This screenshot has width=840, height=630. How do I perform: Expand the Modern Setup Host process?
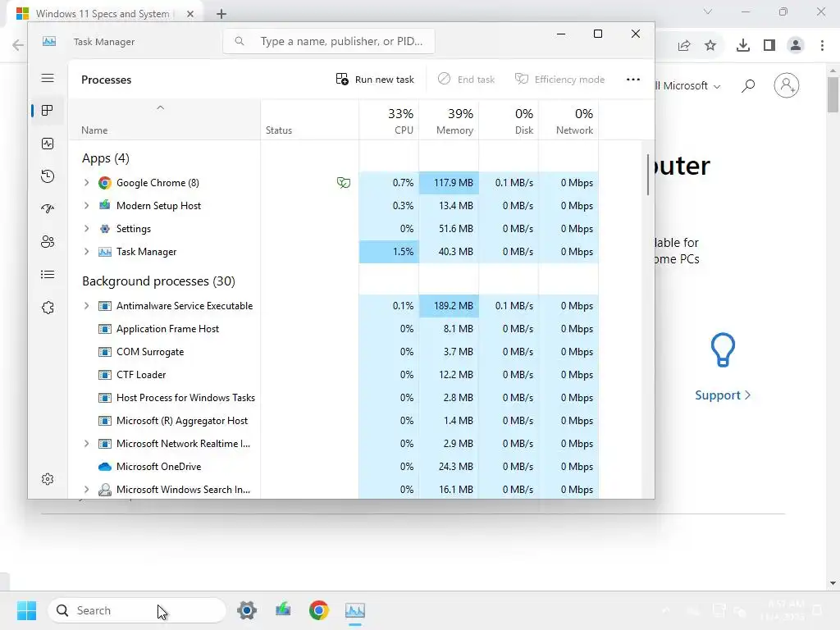tap(86, 206)
